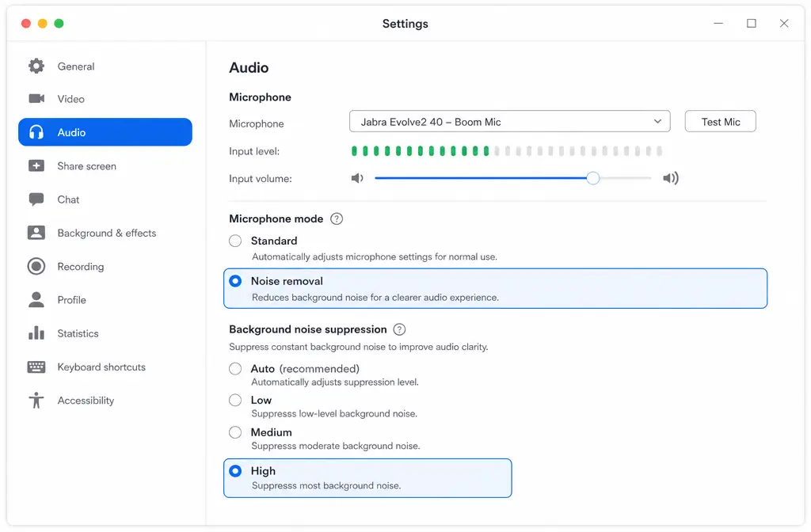Click "Suppresss low-level background noise" text
Screen dimensions: 811x532
(334, 413)
